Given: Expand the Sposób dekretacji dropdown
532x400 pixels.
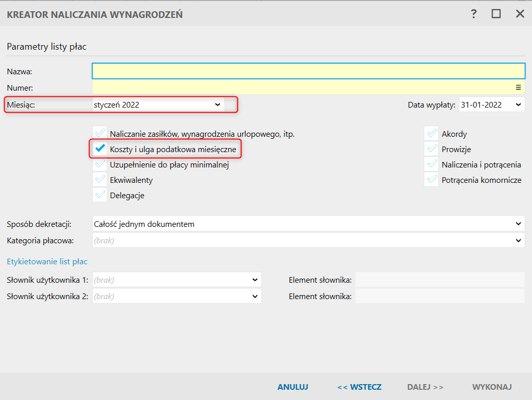Looking at the screenshot, I should [x=518, y=224].
